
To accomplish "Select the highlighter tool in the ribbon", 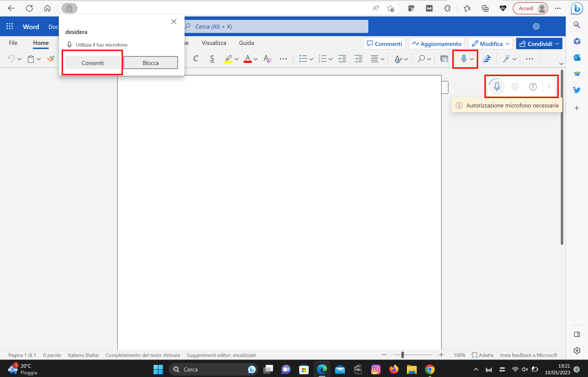I will point(228,59).
